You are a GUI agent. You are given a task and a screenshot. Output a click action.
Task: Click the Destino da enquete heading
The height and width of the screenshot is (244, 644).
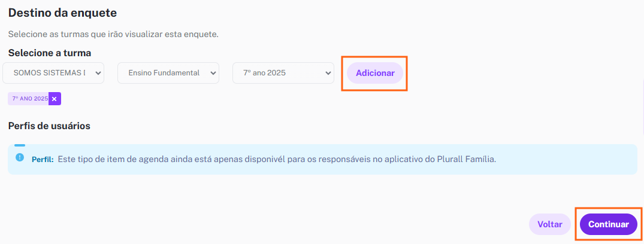pyautogui.click(x=62, y=13)
